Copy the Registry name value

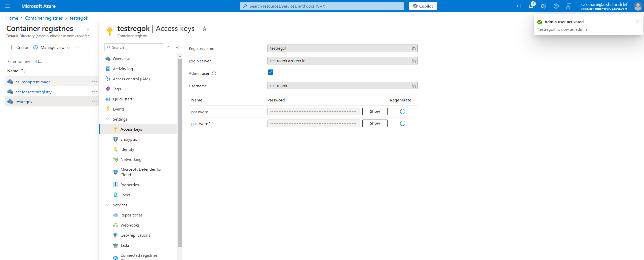pyautogui.click(x=414, y=48)
